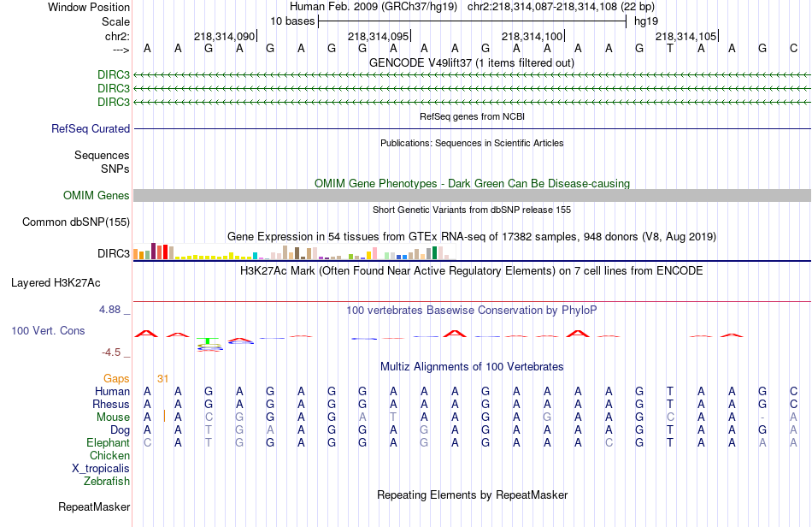Click the Human Feb. 2009 (GRCh37/hg19) title

[x=374, y=7]
